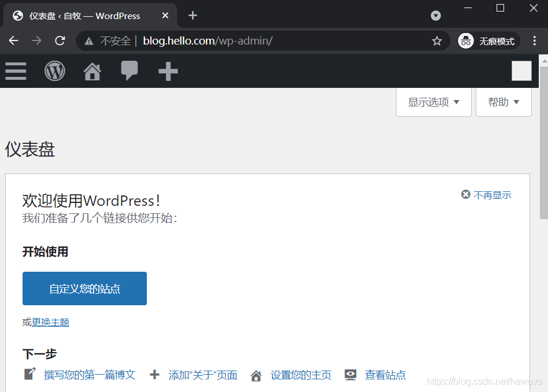Image resolution: width=548 pixels, height=392 pixels.
Task: Minimize the Chrome window
Action: pos(468,8)
